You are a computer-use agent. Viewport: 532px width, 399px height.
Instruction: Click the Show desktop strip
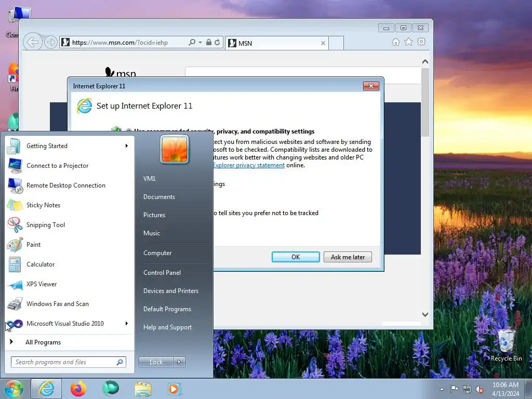[528, 389]
